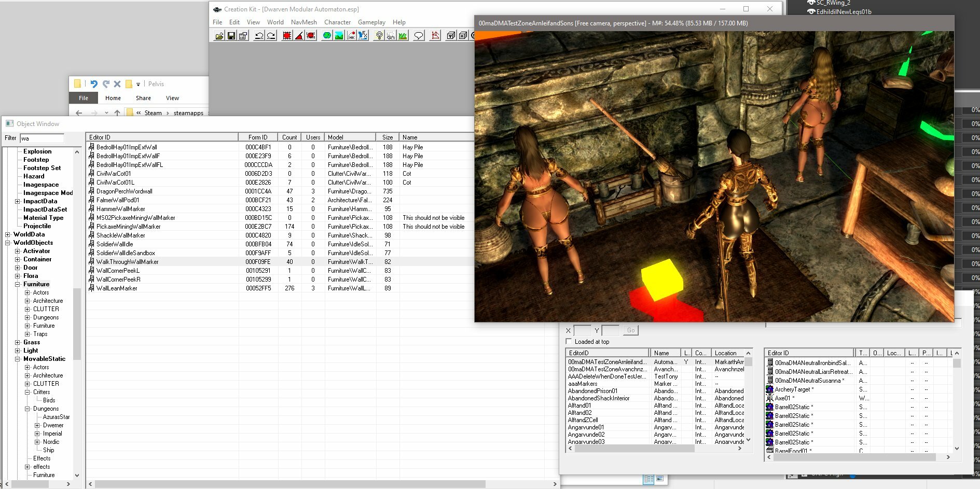Click the Run Havok Sim icon

[x=351, y=35]
